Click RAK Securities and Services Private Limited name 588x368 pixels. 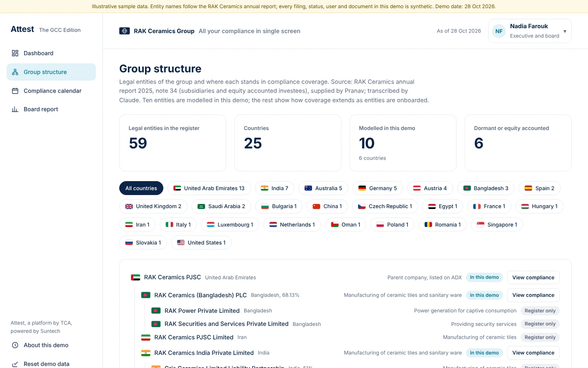(x=226, y=324)
